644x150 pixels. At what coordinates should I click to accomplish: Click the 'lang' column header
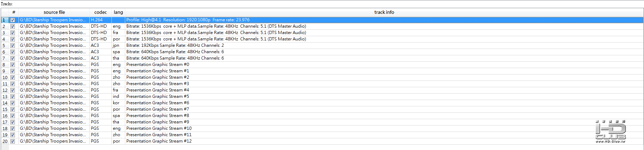coord(118,12)
